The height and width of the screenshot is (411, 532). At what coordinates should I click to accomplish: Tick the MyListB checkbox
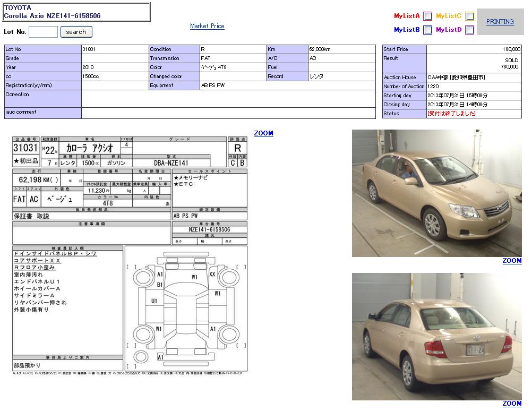coord(427,30)
